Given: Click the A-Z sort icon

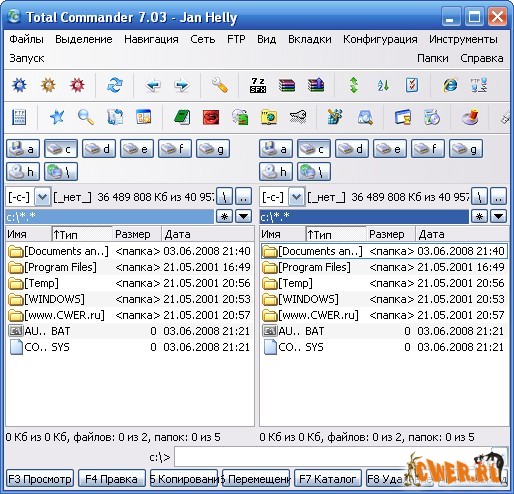Looking at the screenshot, I should click(x=383, y=85).
